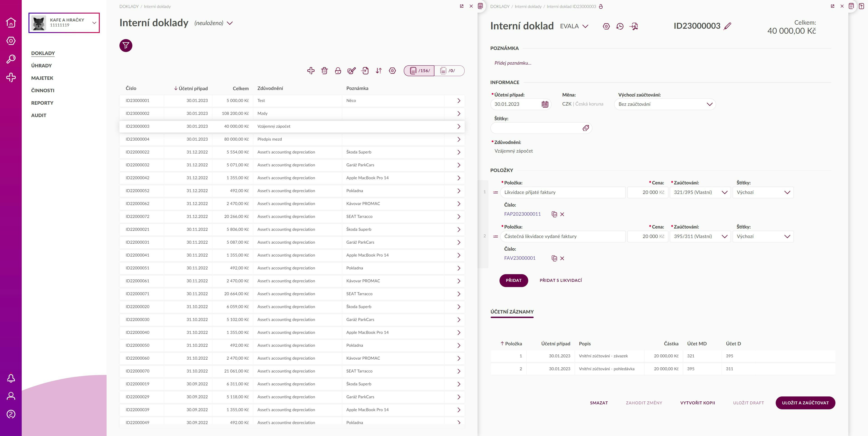Add new internal document with plus toolbar icon

pos(311,71)
